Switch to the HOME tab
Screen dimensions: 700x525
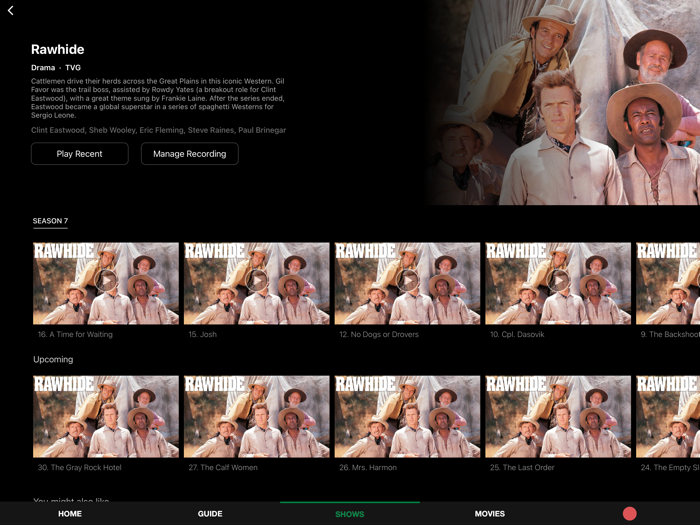pyautogui.click(x=70, y=514)
